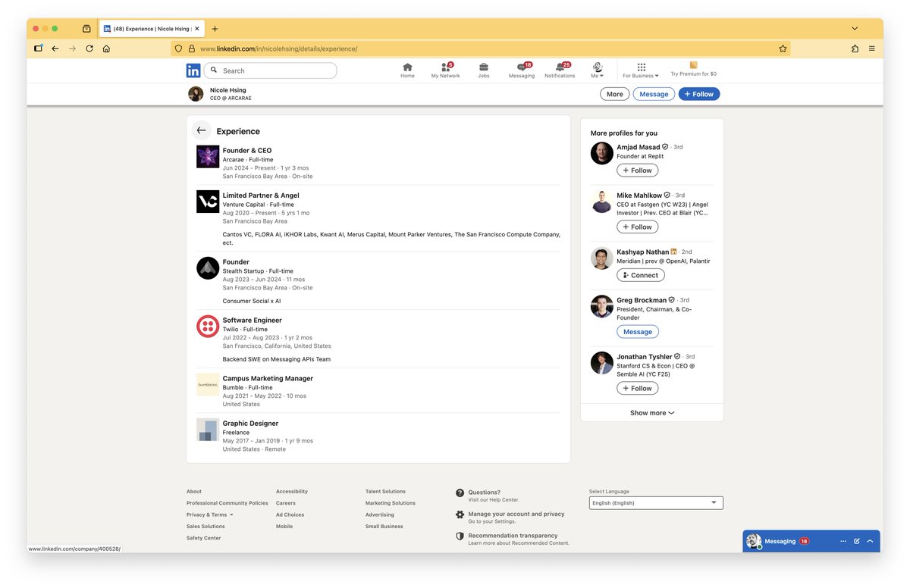Expand Show more profiles

click(652, 413)
